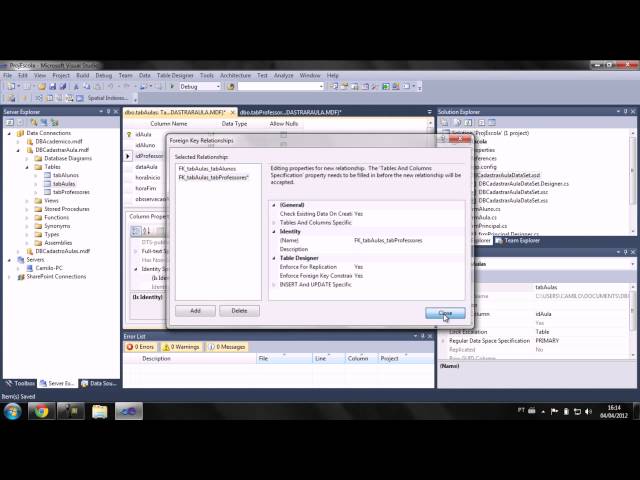Select Enforce For Replication property
The height and width of the screenshot is (480, 640).
pyautogui.click(x=308, y=267)
